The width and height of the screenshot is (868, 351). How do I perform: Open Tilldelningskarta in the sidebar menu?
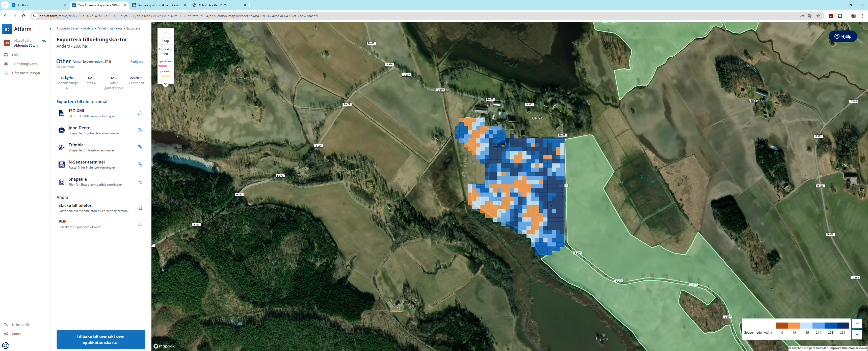[x=24, y=64]
